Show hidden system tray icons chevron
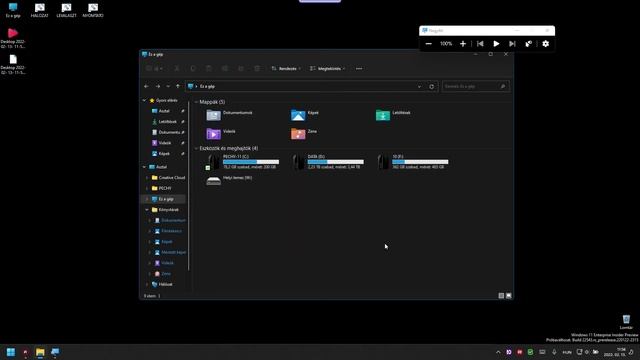 (498, 352)
